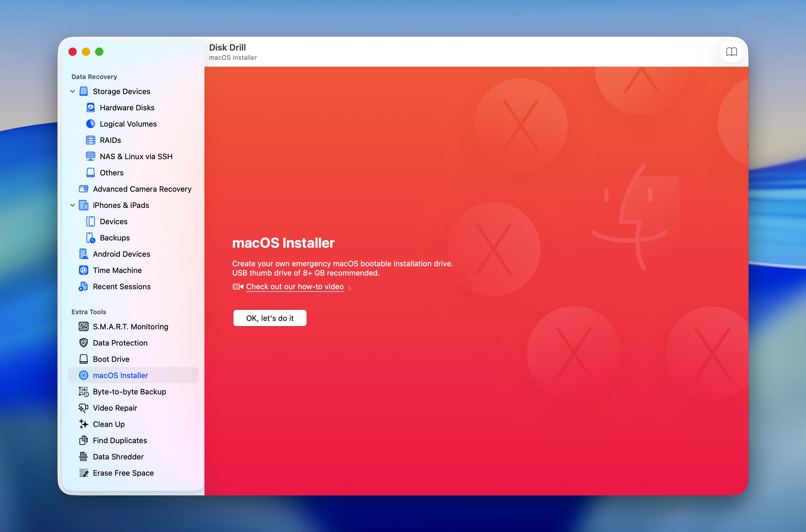Click the macOS Installer X icon

click(83, 375)
